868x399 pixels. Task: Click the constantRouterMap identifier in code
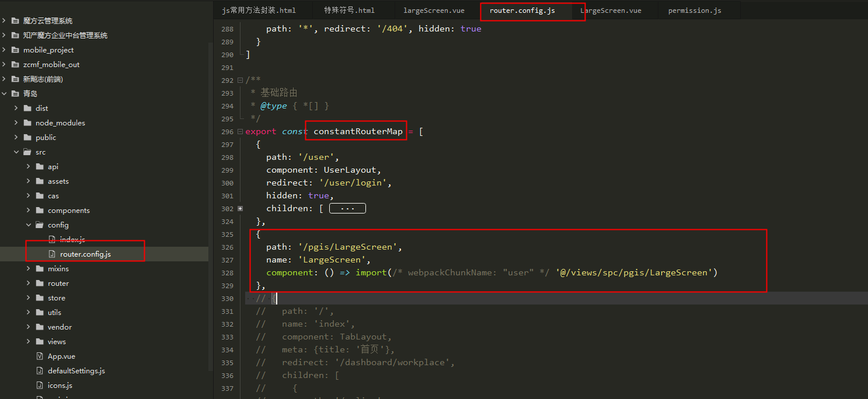coord(358,131)
